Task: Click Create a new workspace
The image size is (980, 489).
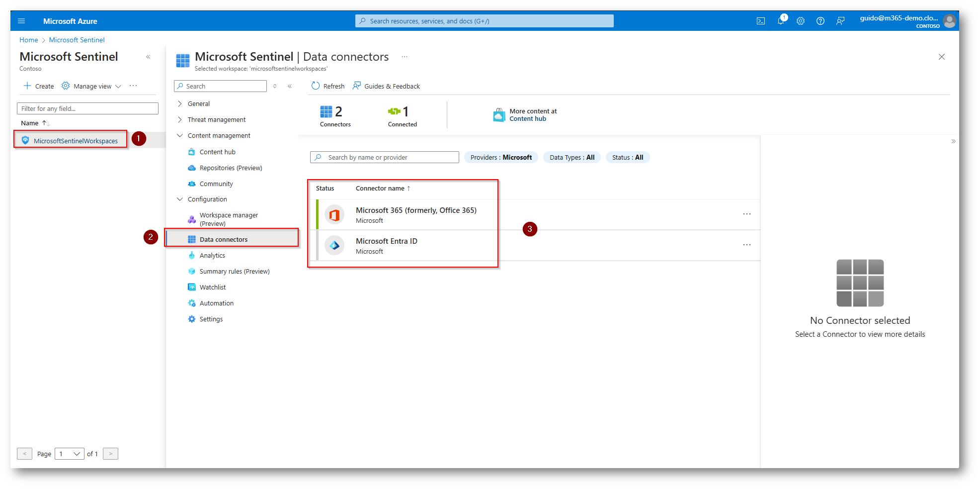Action: click(39, 86)
